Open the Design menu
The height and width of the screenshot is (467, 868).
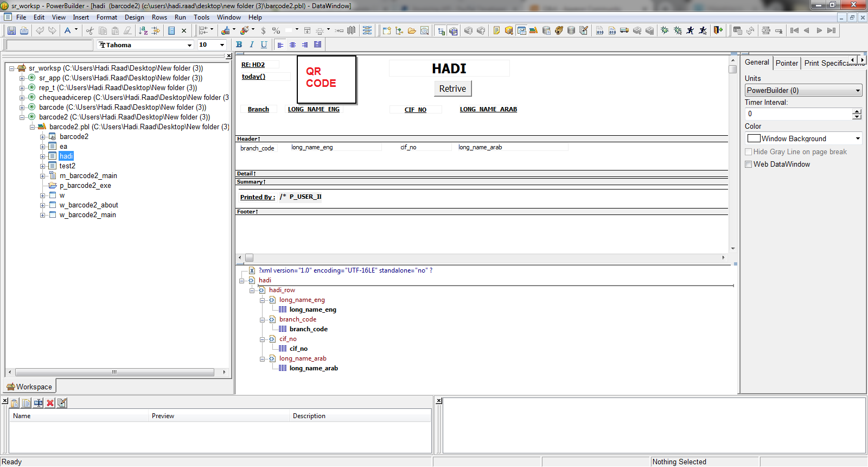134,17
